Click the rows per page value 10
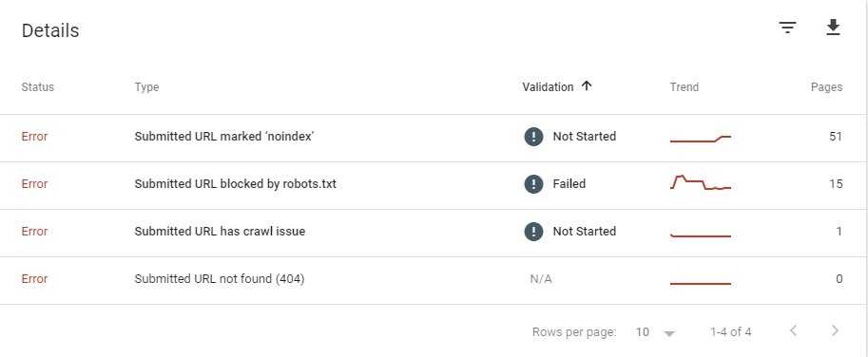Screen dimensions: 868x357 [642, 332]
